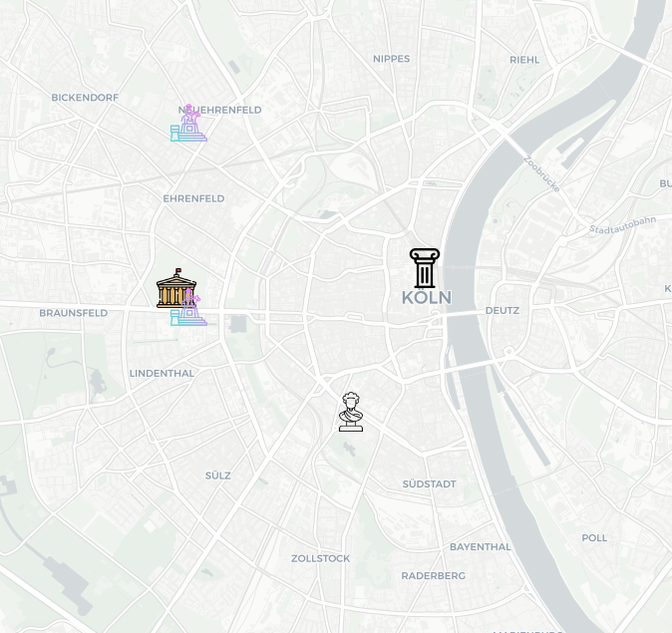Screen dimensions: 672x633
Task: Click the NIPPES district label
Action: (x=391, y=59)
